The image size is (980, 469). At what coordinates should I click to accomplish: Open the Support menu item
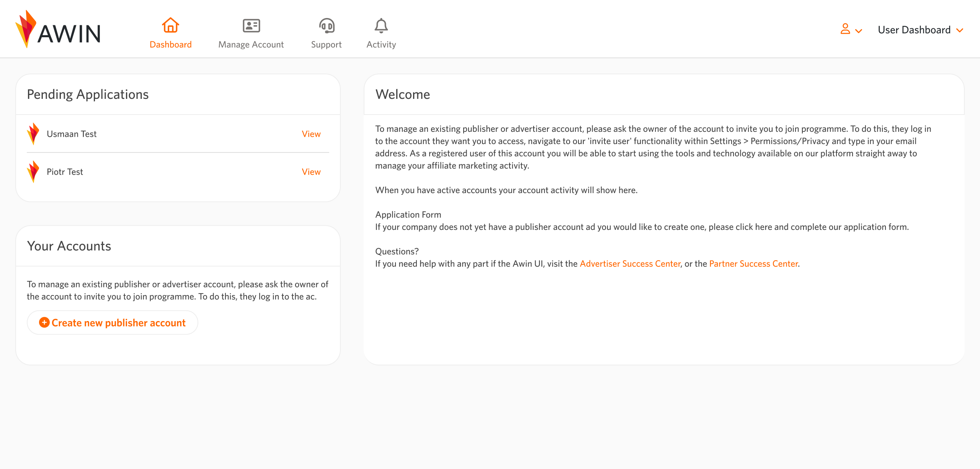(x=326, y=44)
